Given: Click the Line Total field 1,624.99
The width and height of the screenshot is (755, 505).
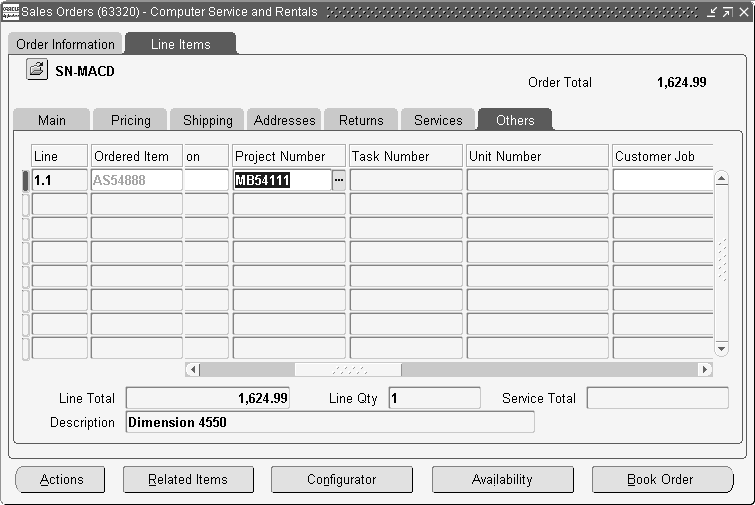Looking at the screenshot, I should [208, 398].
